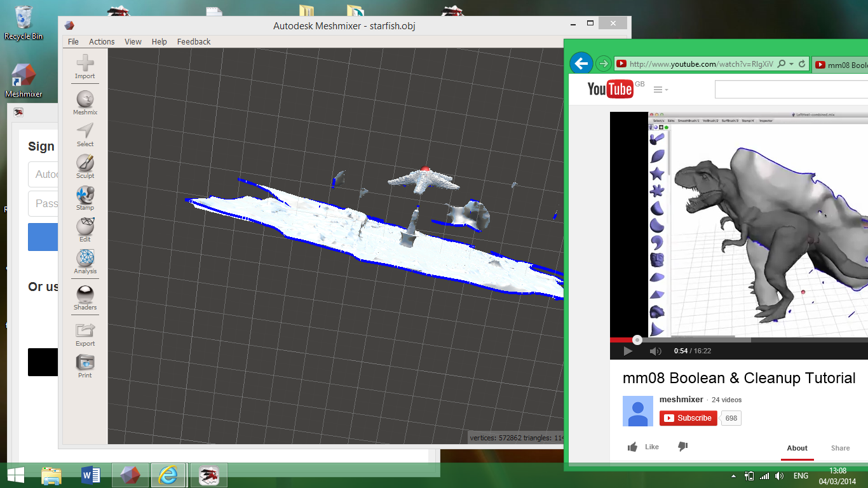Click the taskbar clock showing 13:08
Viewport: 868px width, 488px height.
[838, 475]
